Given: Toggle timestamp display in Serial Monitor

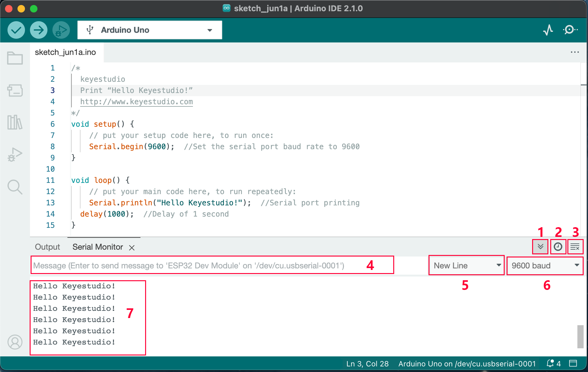Looking at the screenshot, I should coord(558,247).
